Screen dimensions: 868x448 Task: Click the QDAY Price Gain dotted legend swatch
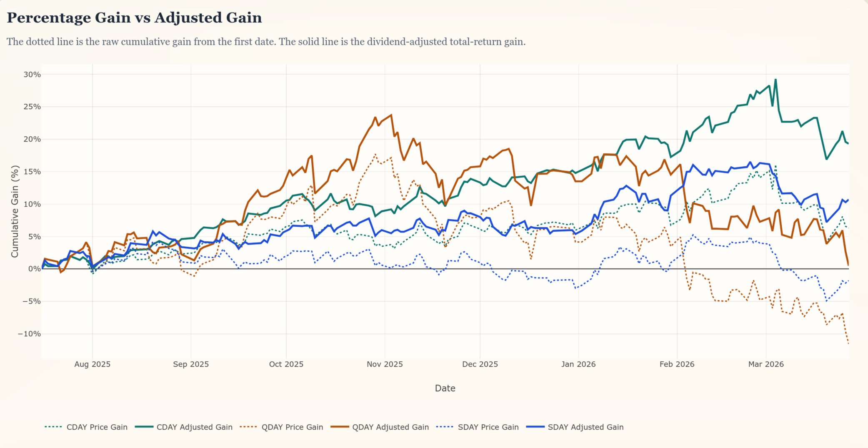pyautogui.click(x=249, y=427)
